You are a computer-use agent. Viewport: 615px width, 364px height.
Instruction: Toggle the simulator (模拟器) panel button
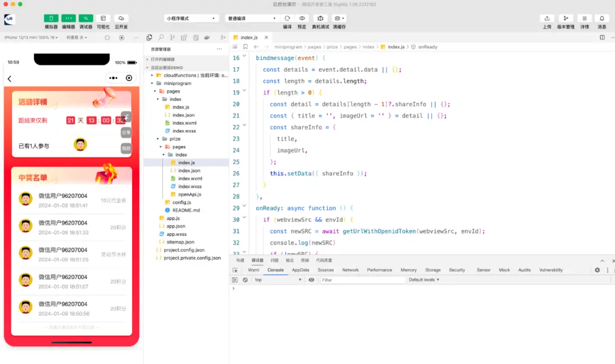(x=51, y=18)
